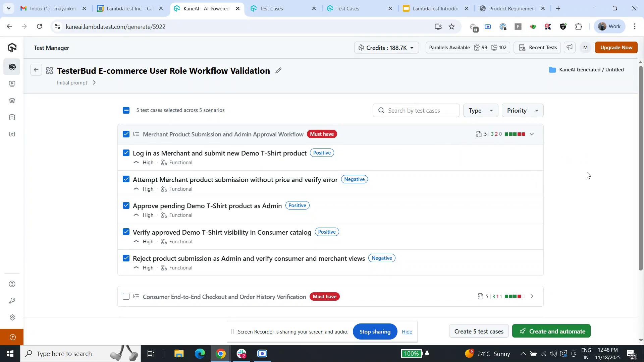Click the announcements megaphone icon
The height and width of the screenshot is (362, 644).
570,48
